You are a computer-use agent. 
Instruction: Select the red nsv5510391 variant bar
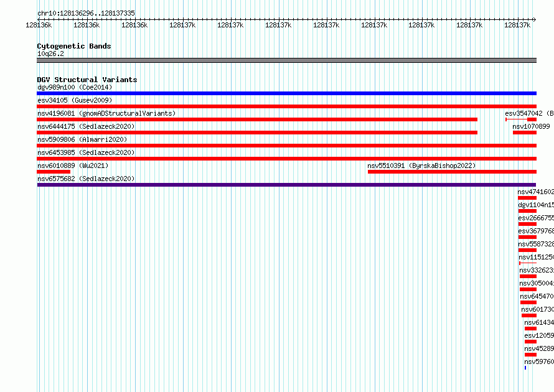[x=453, y=172]
